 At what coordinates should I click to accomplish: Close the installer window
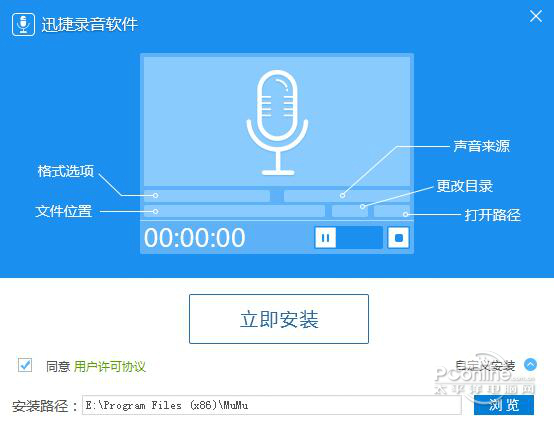[x=536, y=16]
